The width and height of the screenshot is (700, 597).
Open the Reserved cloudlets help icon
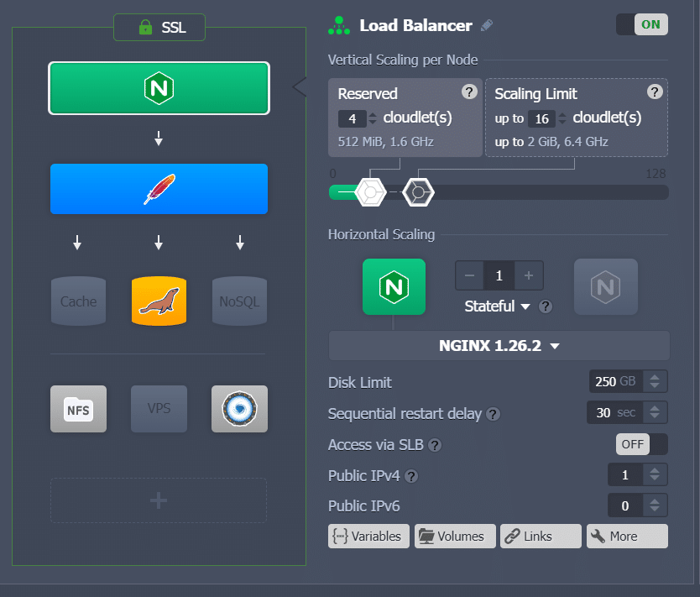point(469,92)
